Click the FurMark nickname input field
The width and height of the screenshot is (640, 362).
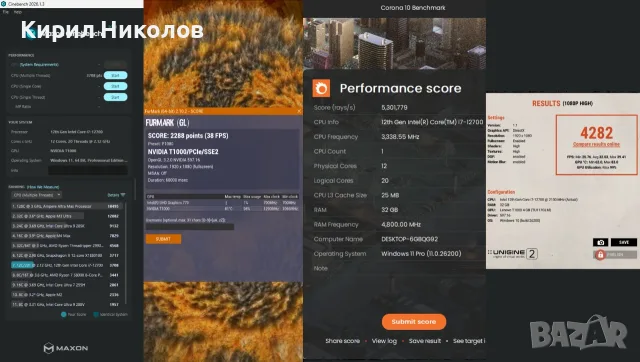coord(190,227)
